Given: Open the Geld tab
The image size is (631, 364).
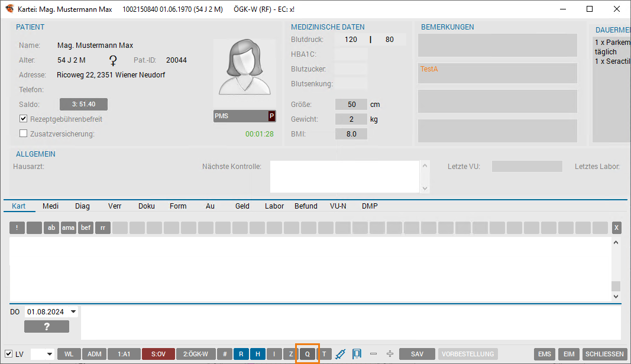Looking at the screenshot, I should coord(242,206).
